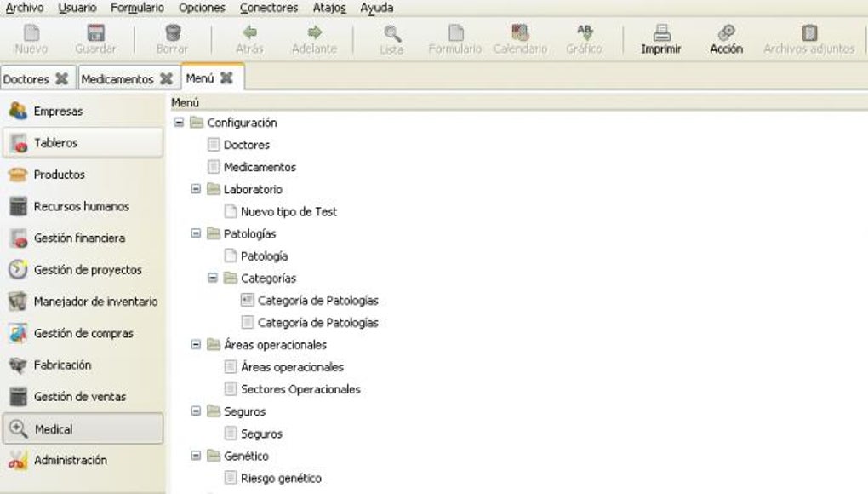Collapse the Categorías tree node
Screen dimensions: 868x494
[213, 278]
